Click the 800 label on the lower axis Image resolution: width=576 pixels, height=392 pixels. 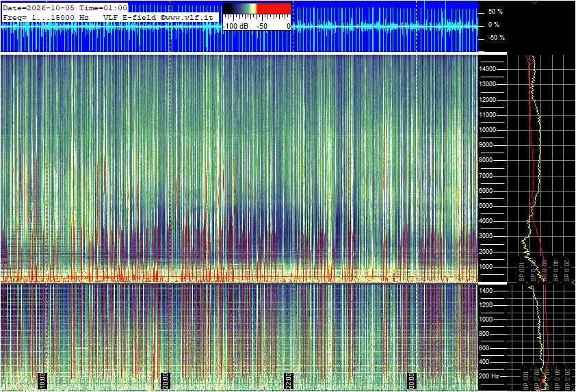pos(484,334)
